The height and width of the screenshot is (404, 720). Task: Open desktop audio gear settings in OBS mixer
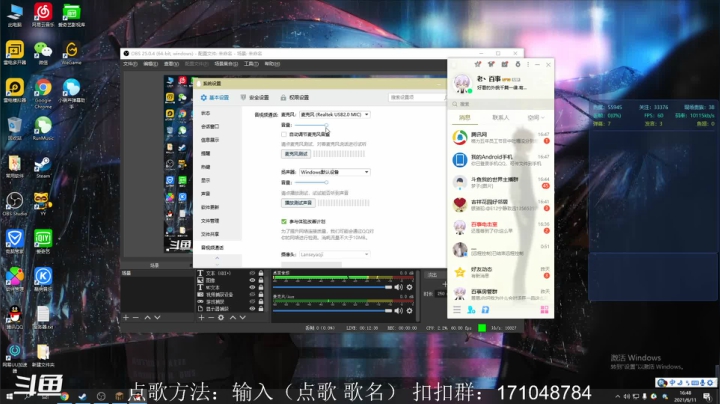tap(409, 287)
